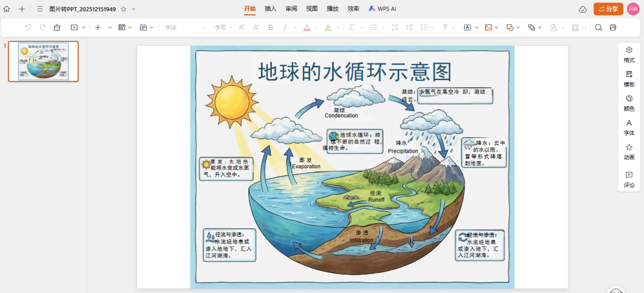Click the slide layout icon
644x293 pixels.
pyautogui.click(x=122, y=27)
